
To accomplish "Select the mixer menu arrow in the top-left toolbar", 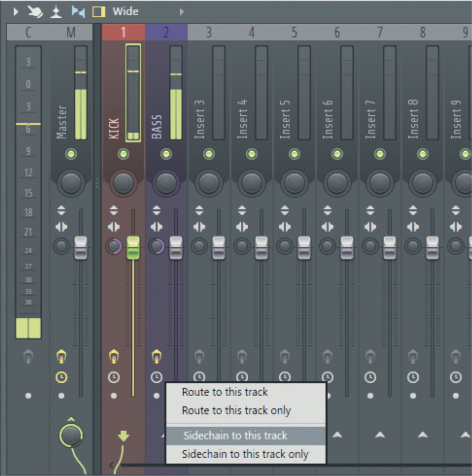I will pos(16,11).
